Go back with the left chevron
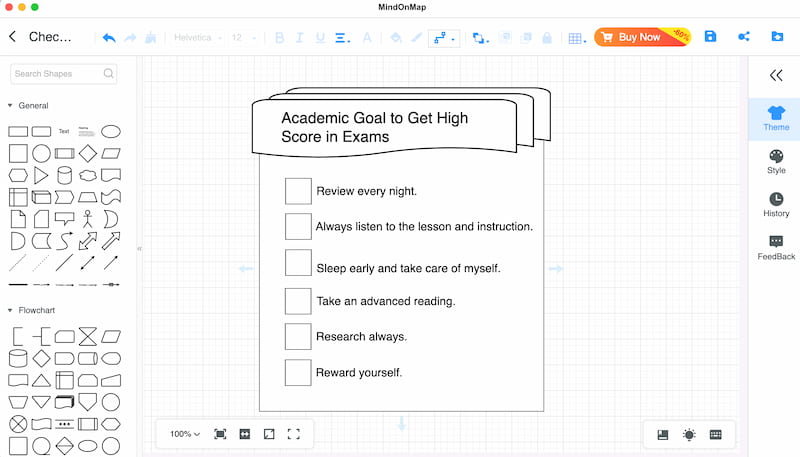800x457 pixels. pyautogui.click(x=13, y=36)
